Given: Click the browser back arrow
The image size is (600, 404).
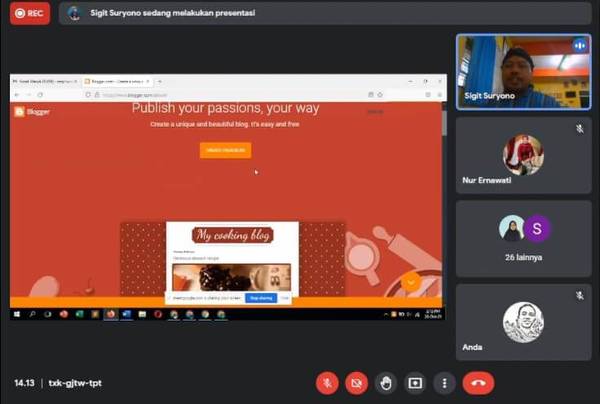Looking at the screenshot, I should 16,94.
